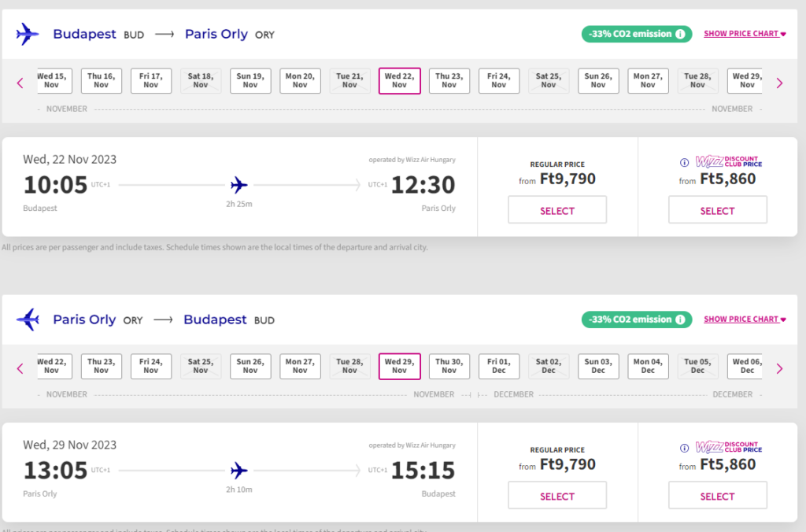Click info icon beside return Wizz Discount Club
This screenshot has height=532, width=806.
point(684,448)
